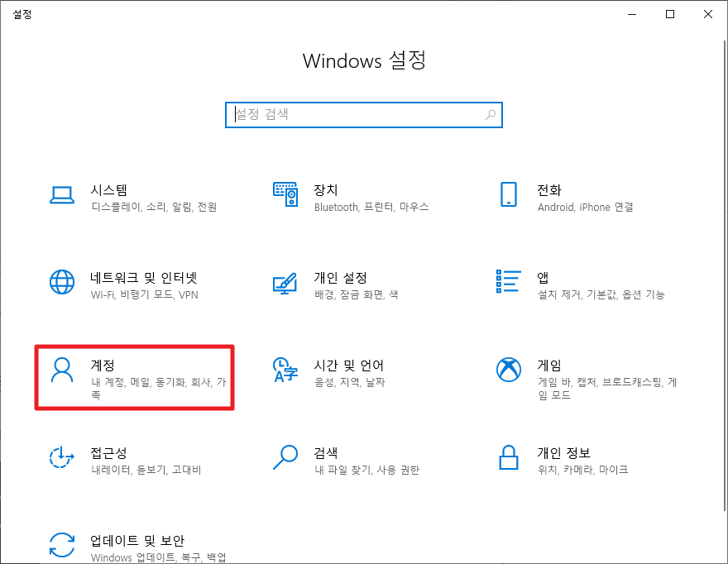Click text '디스플레이, 소리, 알림, 전원'

point(154,207)
